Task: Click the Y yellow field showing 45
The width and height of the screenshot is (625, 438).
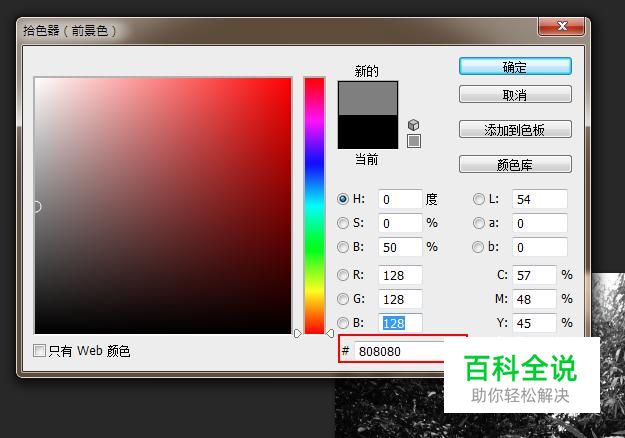Action: tap(534, 323)
